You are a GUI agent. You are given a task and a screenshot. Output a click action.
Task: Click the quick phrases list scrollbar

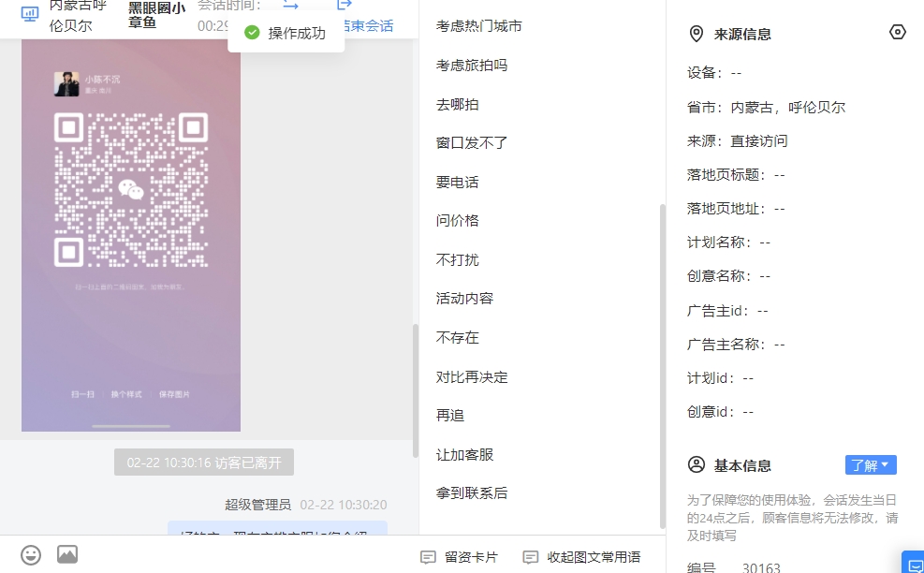pos(663,365)
